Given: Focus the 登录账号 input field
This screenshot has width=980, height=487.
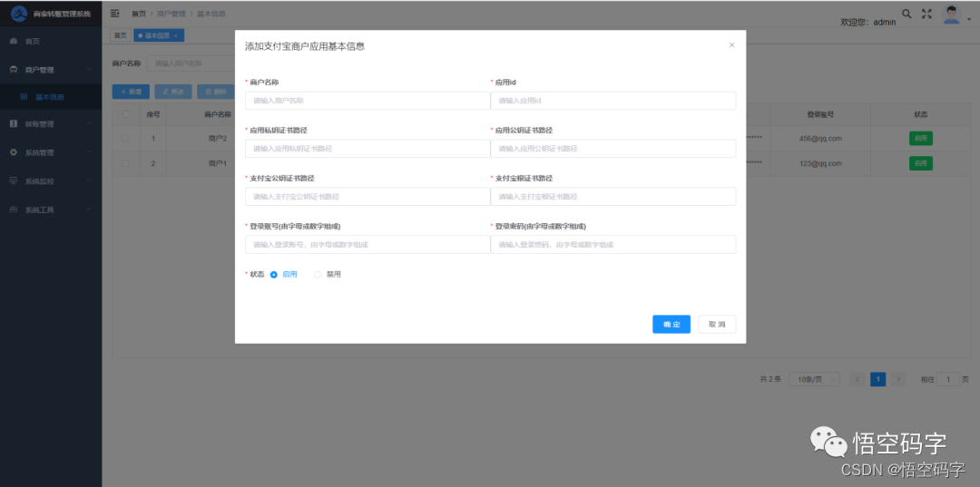Looking at the screenshot, I should 367,245.
